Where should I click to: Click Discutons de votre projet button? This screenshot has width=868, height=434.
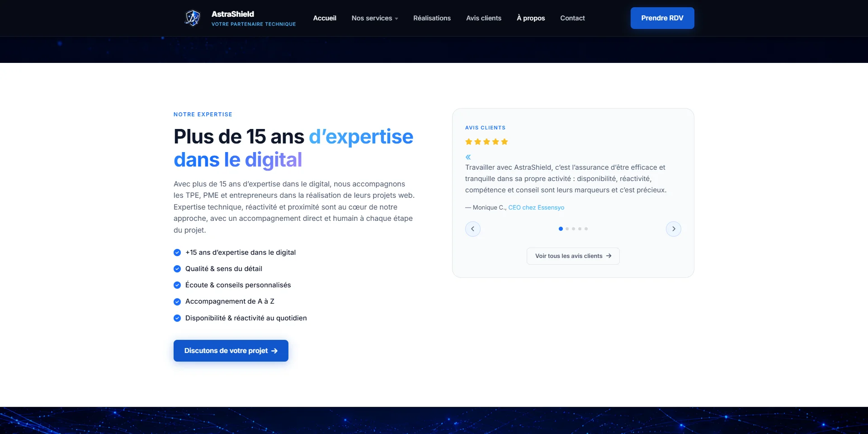tap(231, 351)
